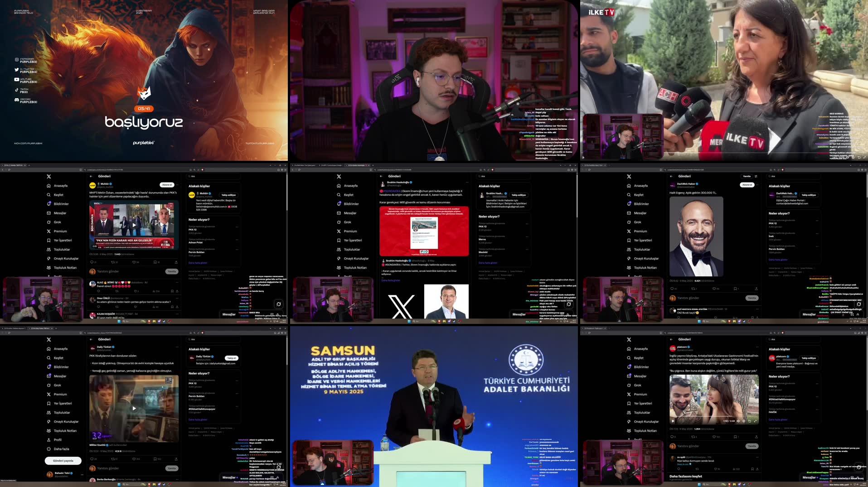This screenshot has width=868, height=487.
Task: Click the reply icon under platcorn's post
Action: pyautogui.click(x=672, y=437)
